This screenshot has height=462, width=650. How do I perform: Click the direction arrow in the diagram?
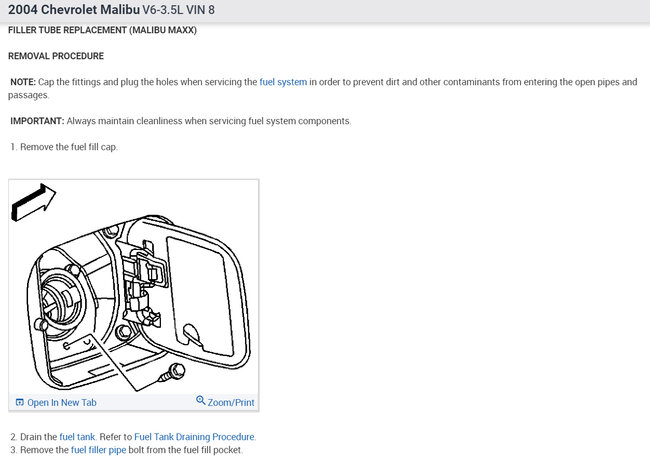click(x=33, y=202)
